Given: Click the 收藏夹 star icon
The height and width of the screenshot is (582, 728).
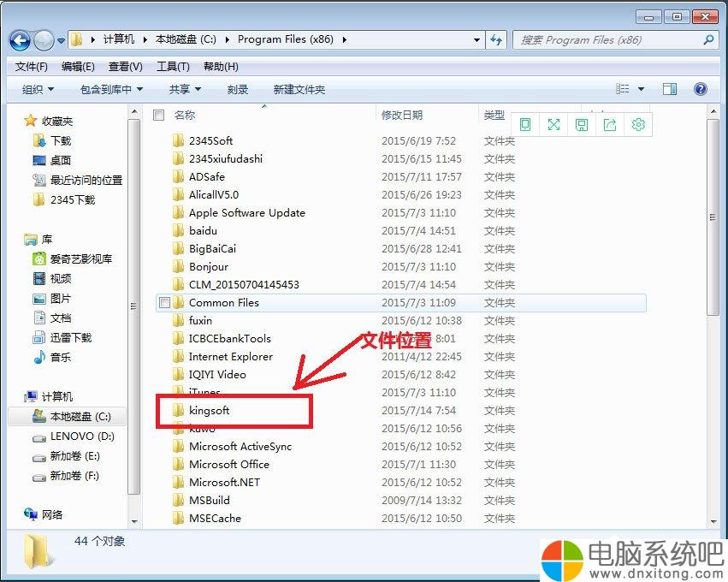Looking at the screenshot, I should [30, 121].
